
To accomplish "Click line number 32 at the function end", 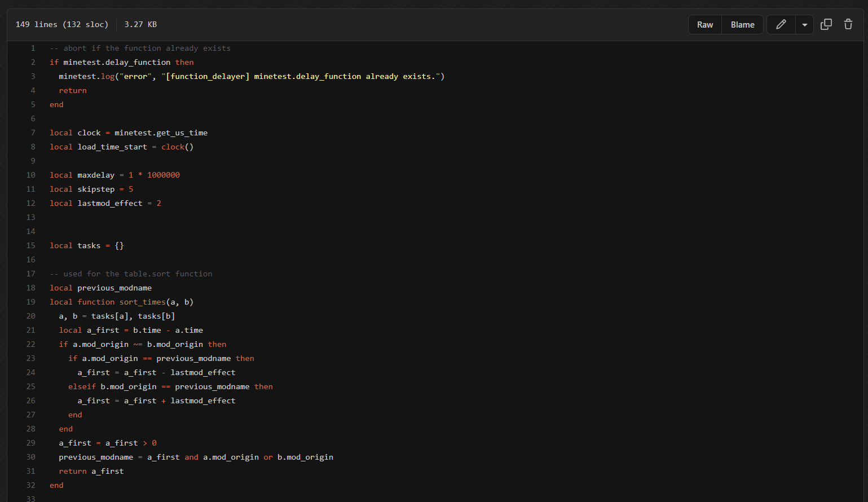I will tap(31, 485).
